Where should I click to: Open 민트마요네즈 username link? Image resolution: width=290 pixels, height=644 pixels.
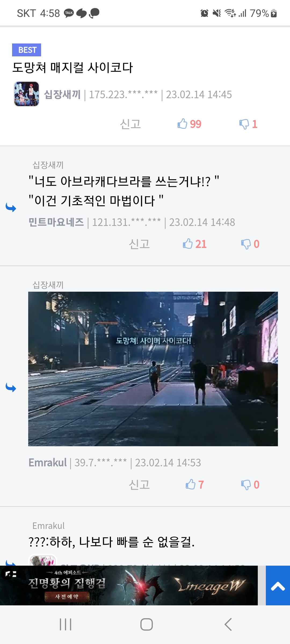tap(56, 222)
